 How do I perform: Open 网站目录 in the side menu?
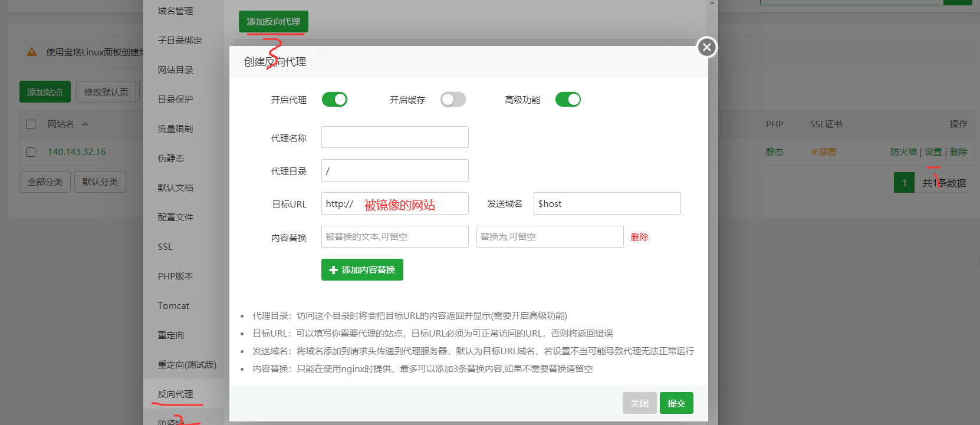(x=175, y=70)
